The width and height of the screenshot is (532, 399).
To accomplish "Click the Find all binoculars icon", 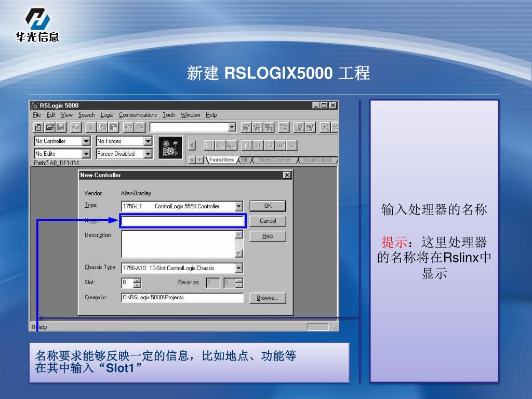I will (269, 127).
